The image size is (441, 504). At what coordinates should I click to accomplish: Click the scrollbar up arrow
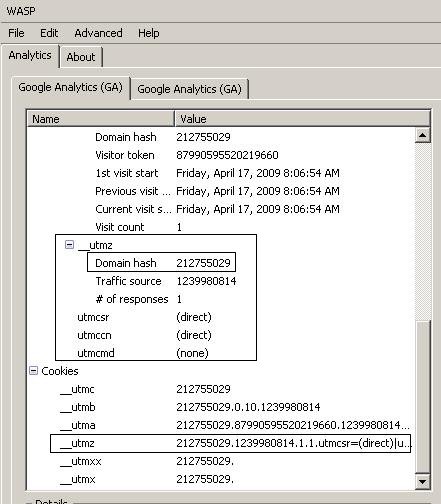pos(423,135)
